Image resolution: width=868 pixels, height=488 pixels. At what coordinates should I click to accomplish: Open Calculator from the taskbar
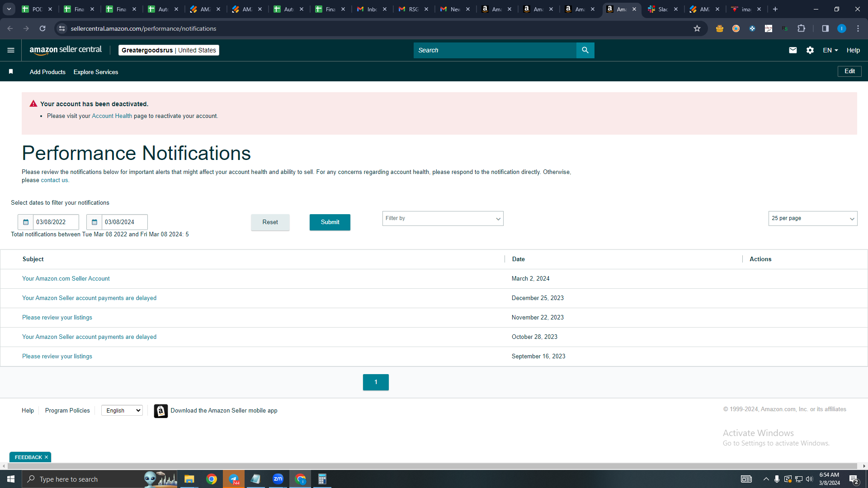point(322,479)
